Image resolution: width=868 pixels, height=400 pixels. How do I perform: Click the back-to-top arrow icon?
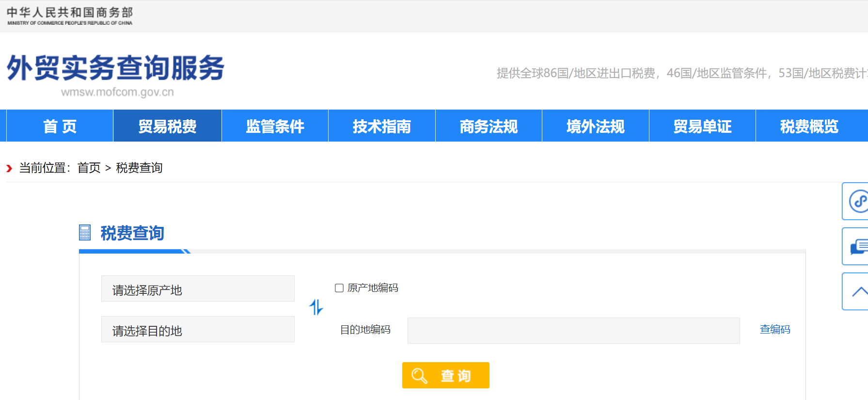click(858, 291)
